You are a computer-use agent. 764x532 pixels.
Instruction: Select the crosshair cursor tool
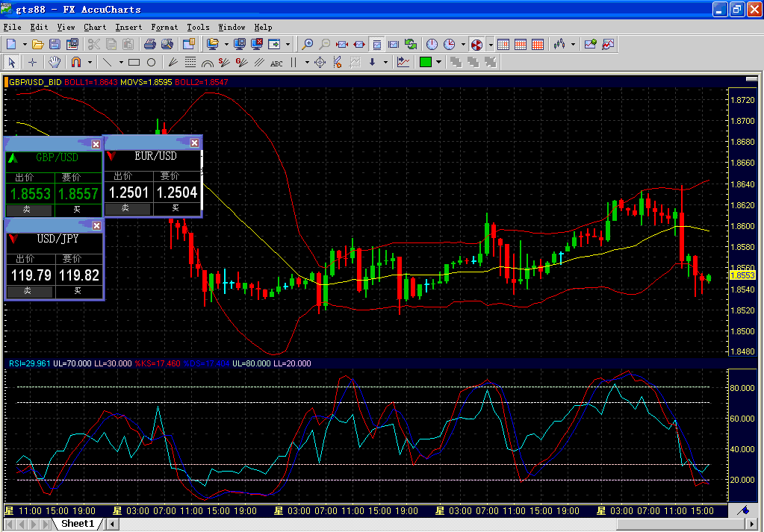(x=33, y=62)
